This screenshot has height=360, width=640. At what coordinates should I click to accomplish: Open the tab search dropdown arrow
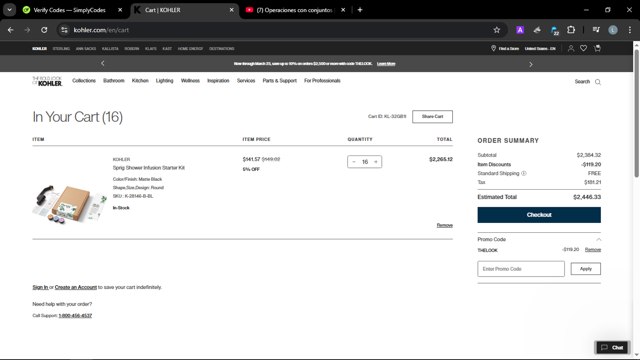coord(9,10)
